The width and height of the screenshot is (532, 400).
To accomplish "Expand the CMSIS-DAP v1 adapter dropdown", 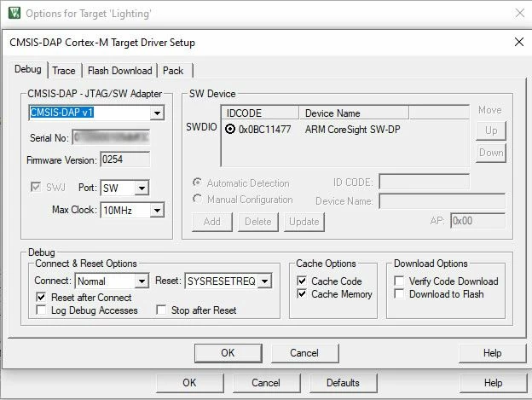I will point(157,113).
